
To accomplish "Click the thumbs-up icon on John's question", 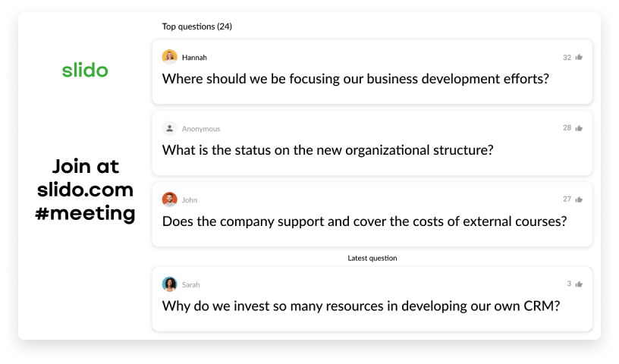I will pos(579,199).
